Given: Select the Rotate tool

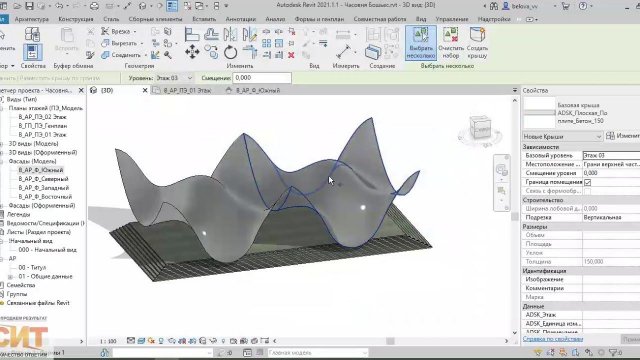Looking at the screenshot, I should pyautogui.click(x=231, y=52).
